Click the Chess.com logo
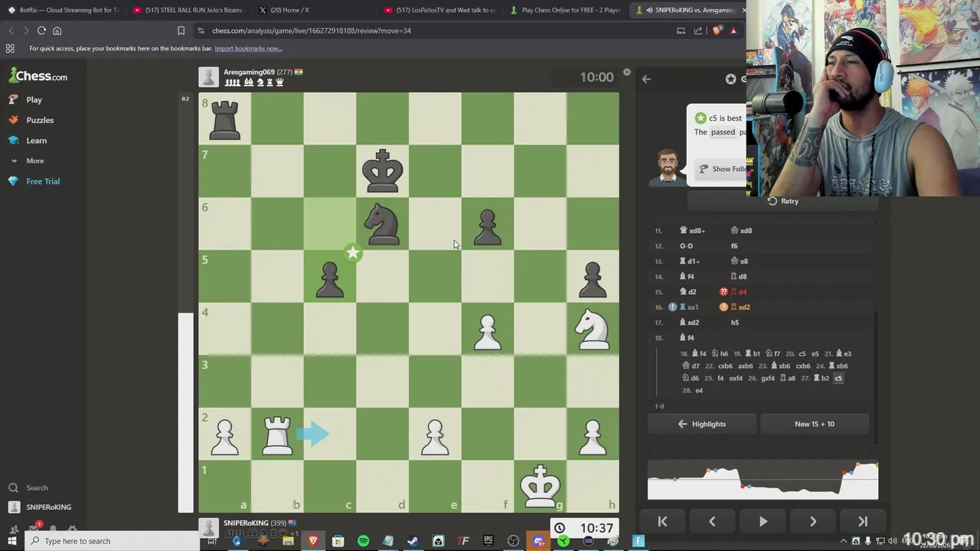Image resolution: width=980 pixels, height=551 pixels. (38, 76)
